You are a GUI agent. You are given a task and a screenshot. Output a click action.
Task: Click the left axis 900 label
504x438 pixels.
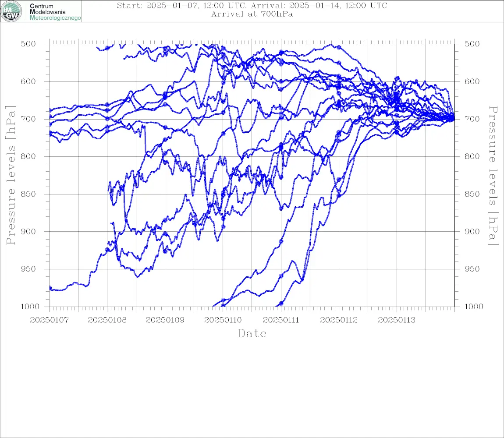[x=28, y=232]
